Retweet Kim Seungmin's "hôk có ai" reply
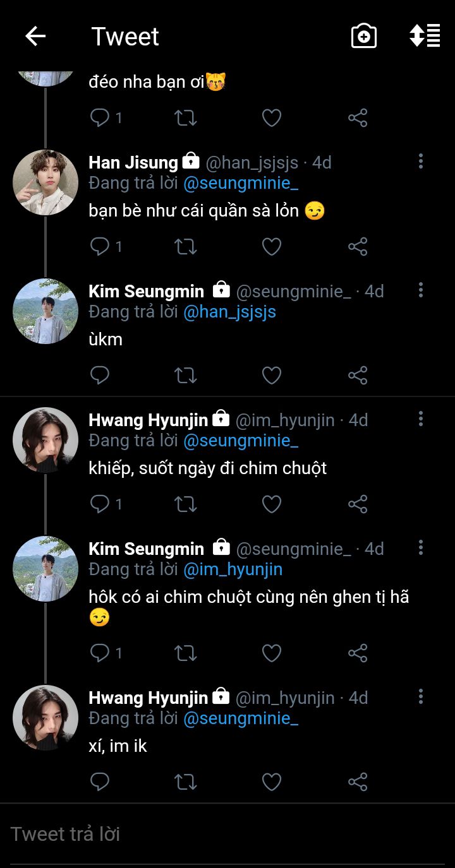The width and height of the screenshot is (455, 868). pos(186,653)
